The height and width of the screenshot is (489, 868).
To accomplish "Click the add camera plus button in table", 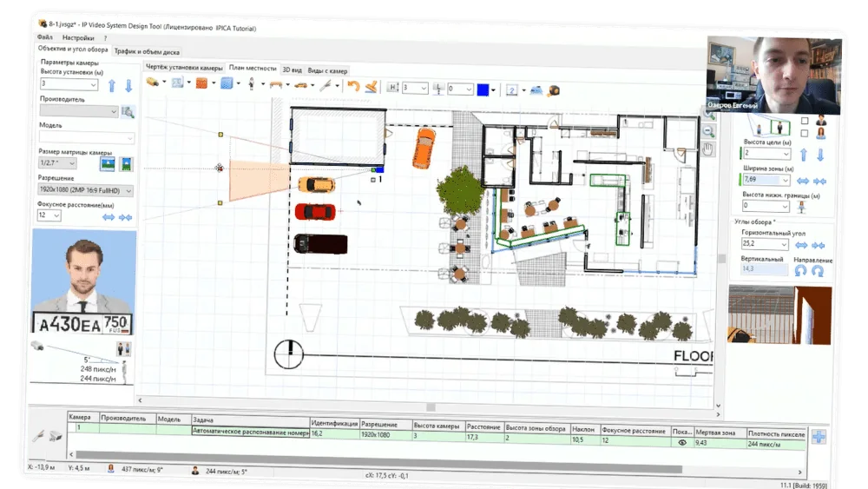I will coord(819,437).
